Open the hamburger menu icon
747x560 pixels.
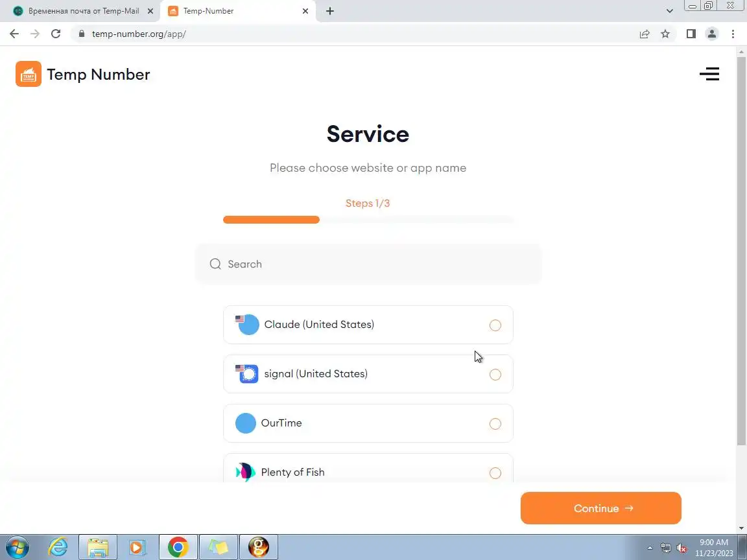709,74
